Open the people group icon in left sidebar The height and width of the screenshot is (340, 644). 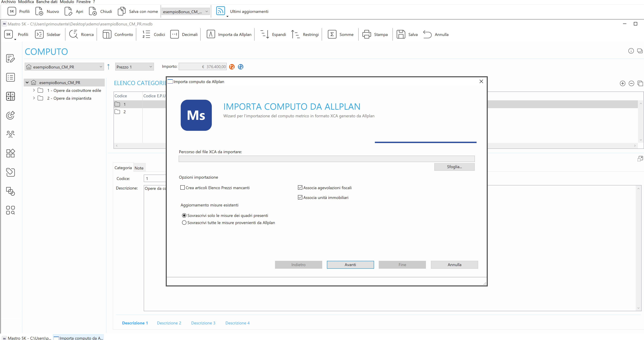pyautogui.click(x=11, y=134)
